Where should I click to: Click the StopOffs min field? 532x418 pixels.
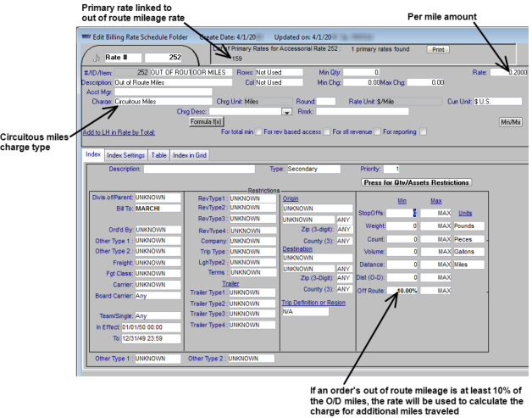(x=402, y=214)
